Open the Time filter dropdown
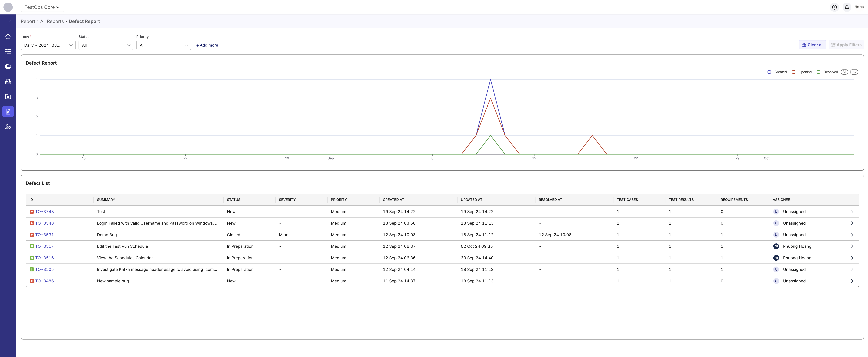 pos(48,45)
